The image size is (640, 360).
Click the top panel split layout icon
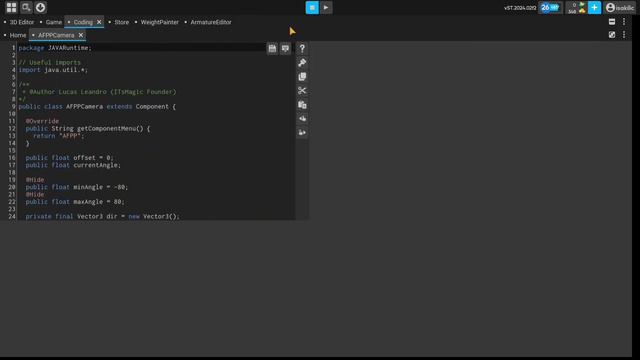tap(611, 22)
